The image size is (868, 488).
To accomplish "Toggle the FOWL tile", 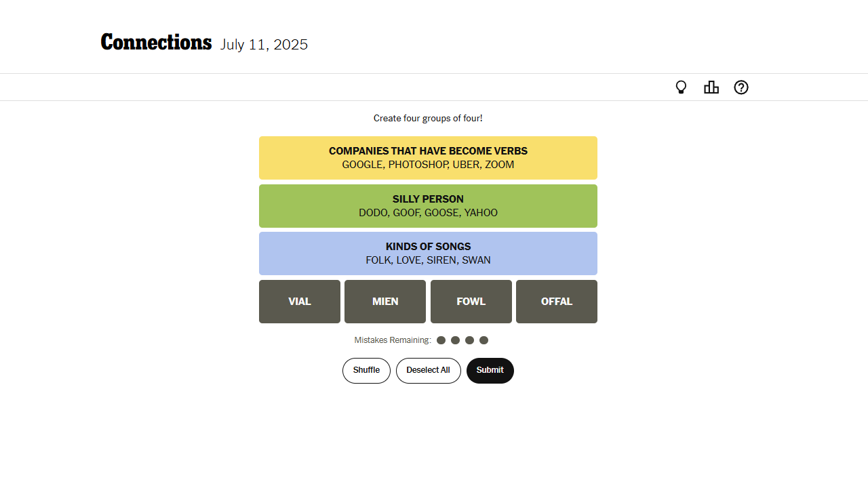I will point(471,302).
